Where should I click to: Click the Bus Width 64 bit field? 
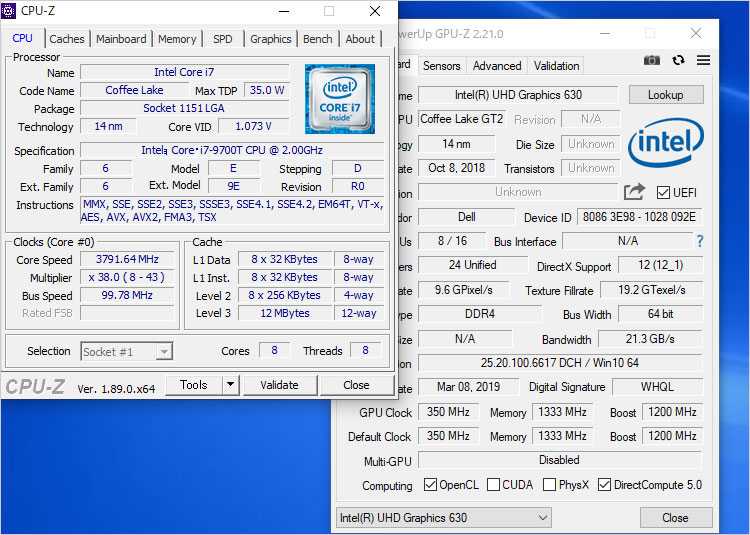point(661,314)
